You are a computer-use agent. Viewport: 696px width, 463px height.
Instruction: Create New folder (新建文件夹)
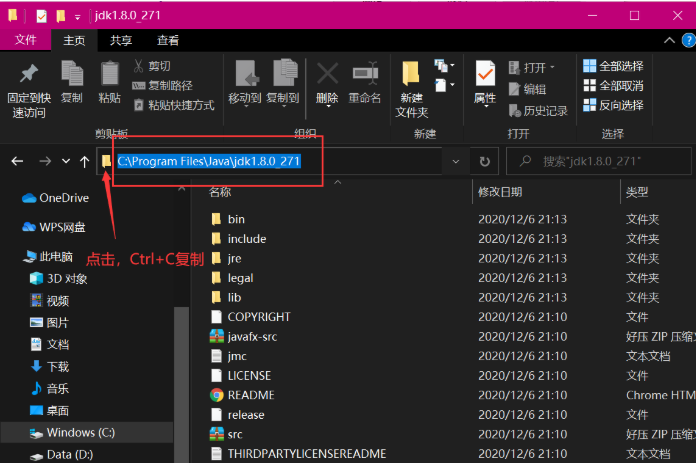click(411, 90)
